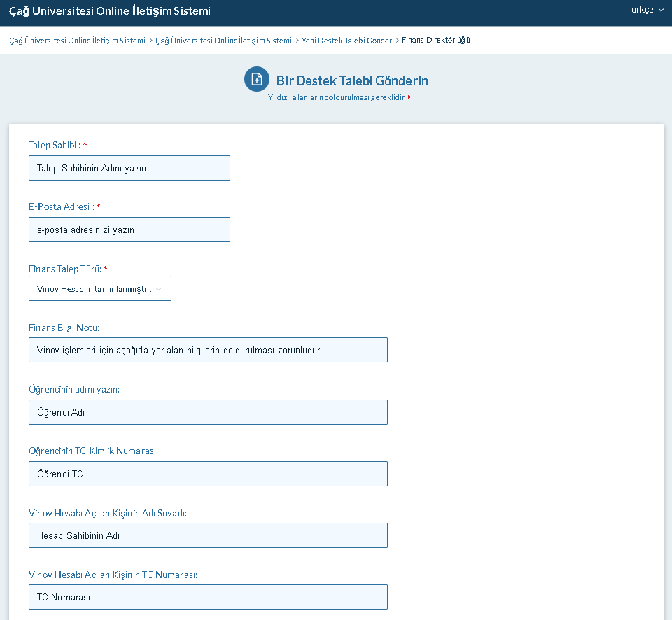Select the Öğrenci Adı input field
672x620 pixels.
tap(208, 412)
